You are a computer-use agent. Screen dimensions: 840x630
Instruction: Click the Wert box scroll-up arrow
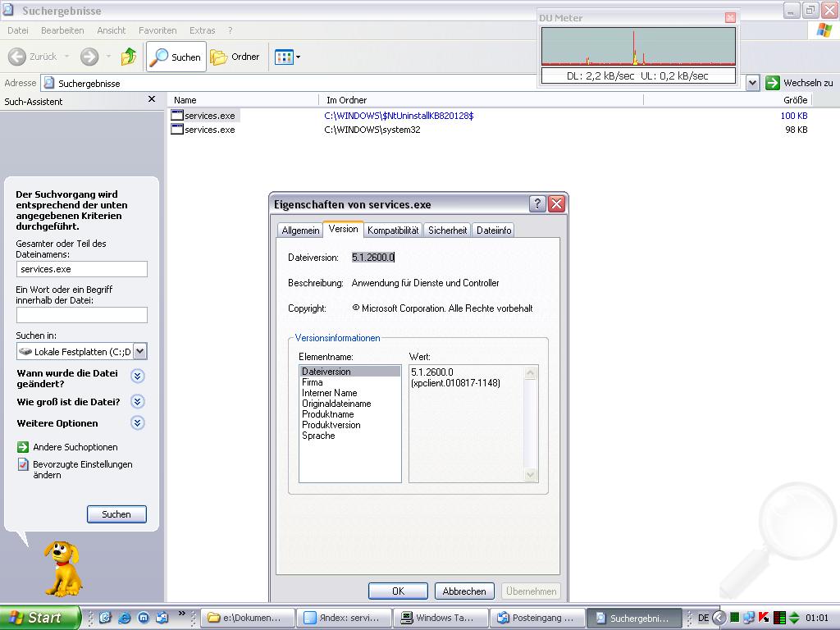click(x=531, y=373)
